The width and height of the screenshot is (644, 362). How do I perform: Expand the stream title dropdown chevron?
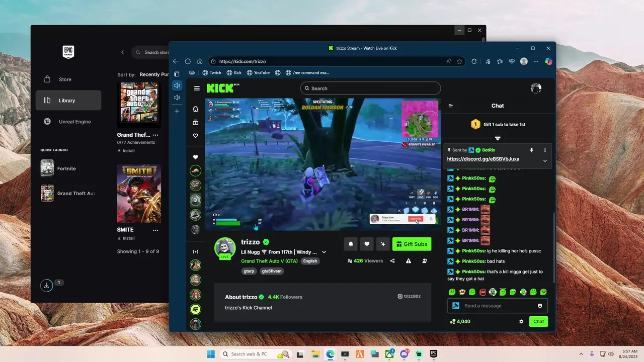pyautogui.click(x=324, y=252)
